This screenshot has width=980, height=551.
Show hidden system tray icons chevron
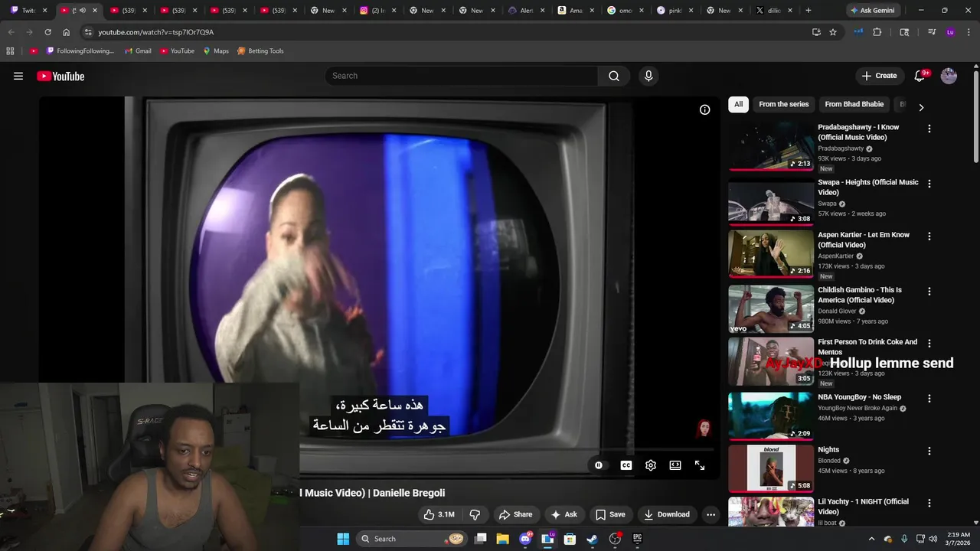click(871, 539)
